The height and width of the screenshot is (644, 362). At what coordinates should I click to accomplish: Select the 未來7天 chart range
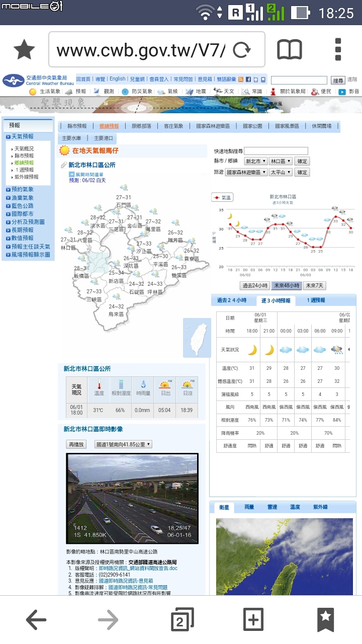tap(315, 285)
